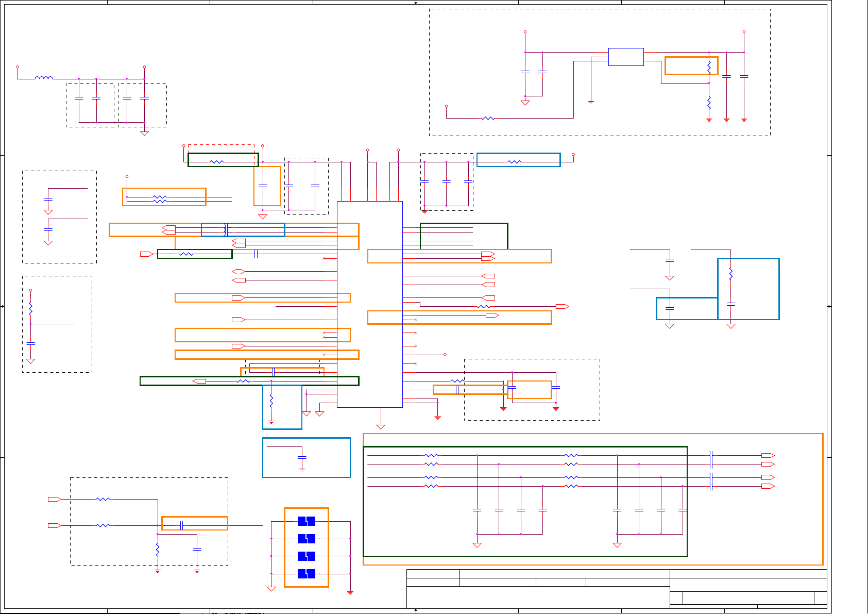The width and height of the screenshot is (868, 614).
Task: Select the large central IC rectangle
Action: (369, 304)
